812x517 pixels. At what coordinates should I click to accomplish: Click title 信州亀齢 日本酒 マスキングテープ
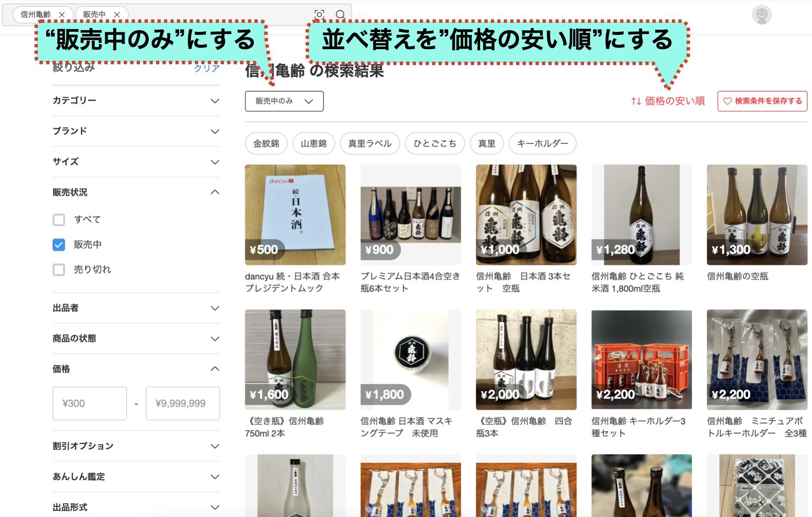(406, 427)
